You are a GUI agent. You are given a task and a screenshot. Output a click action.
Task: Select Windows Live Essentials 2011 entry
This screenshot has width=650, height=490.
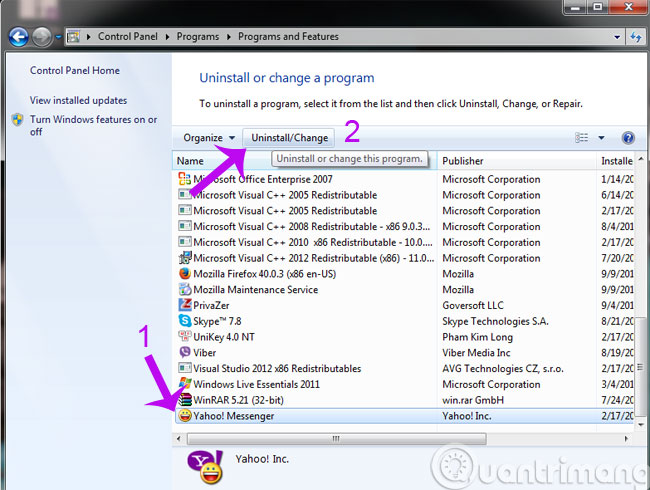257,384
